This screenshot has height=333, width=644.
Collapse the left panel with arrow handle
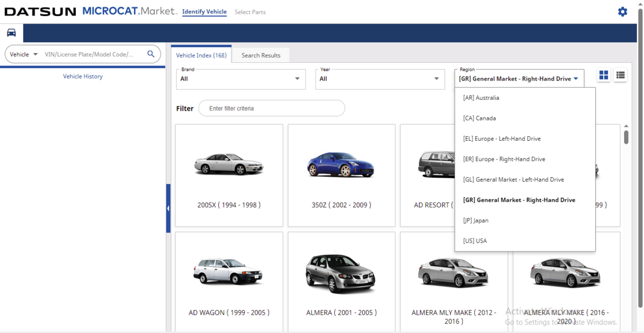click(168, 208)
